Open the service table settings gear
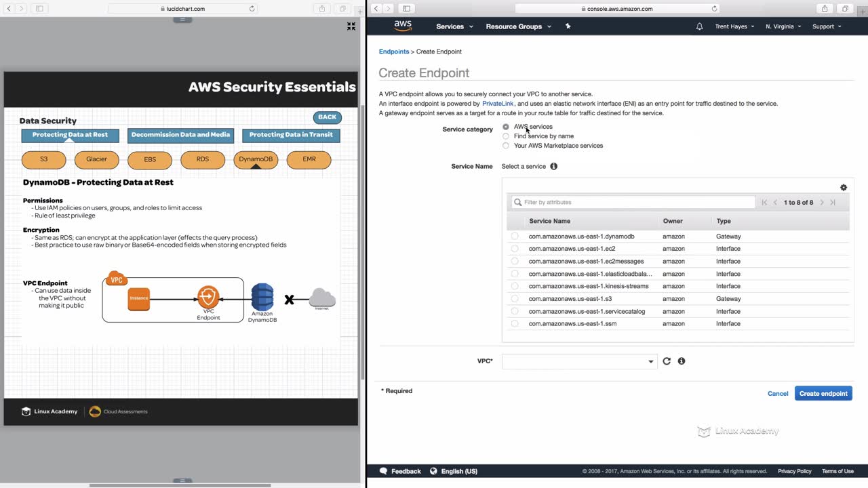The image size is (868, 488). [x=844, y=188]
